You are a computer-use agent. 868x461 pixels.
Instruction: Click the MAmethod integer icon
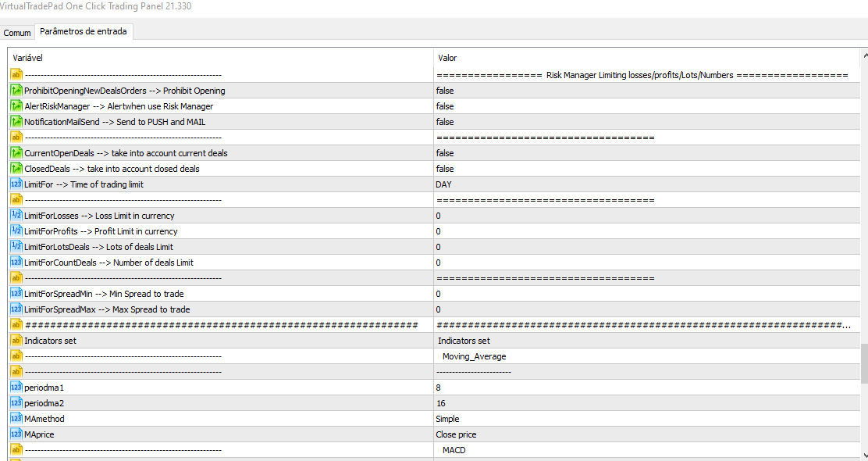(x=16, y=419)
